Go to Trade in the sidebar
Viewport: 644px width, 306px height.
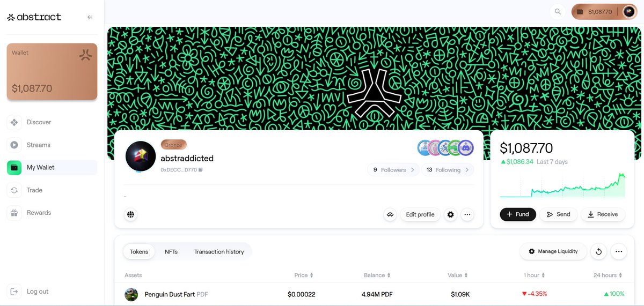tap(52, 190)
